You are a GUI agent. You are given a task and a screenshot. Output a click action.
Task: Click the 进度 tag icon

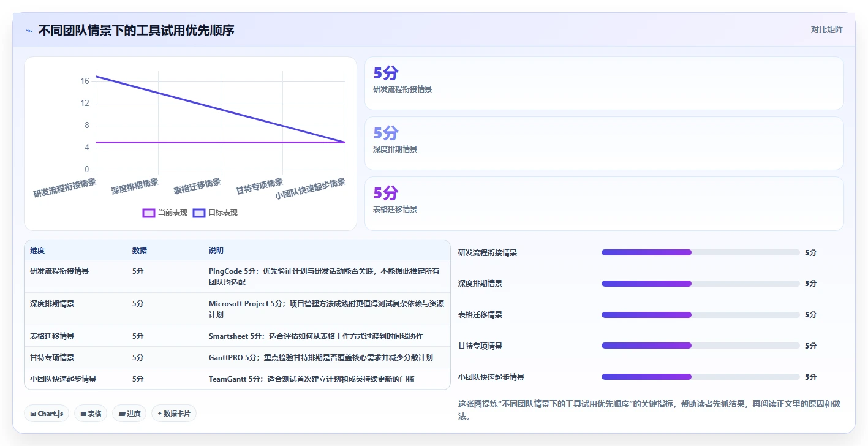point(122,414)
